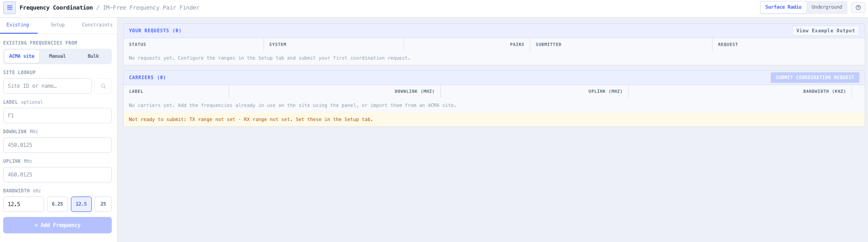Click 'YOUR REQUESTS (0)' heading
The width and height of the screenshot is (868, 242).
[x=155, y=31]
